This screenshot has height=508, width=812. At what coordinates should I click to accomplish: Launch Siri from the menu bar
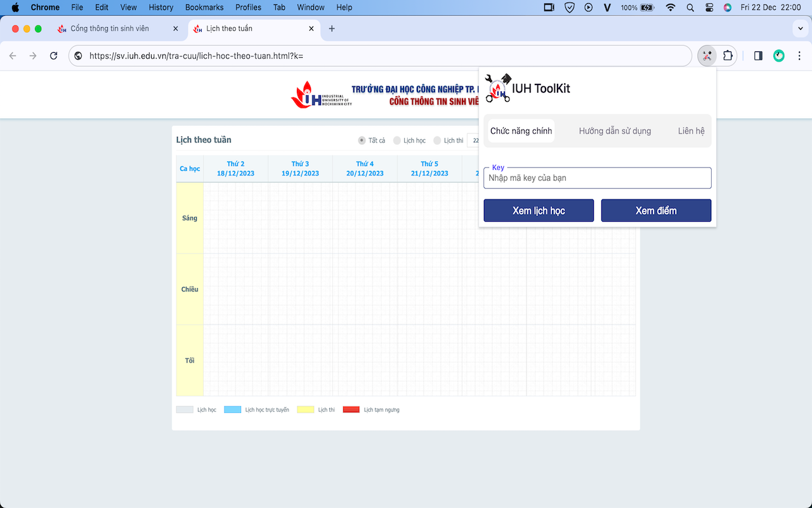point(728,8)
